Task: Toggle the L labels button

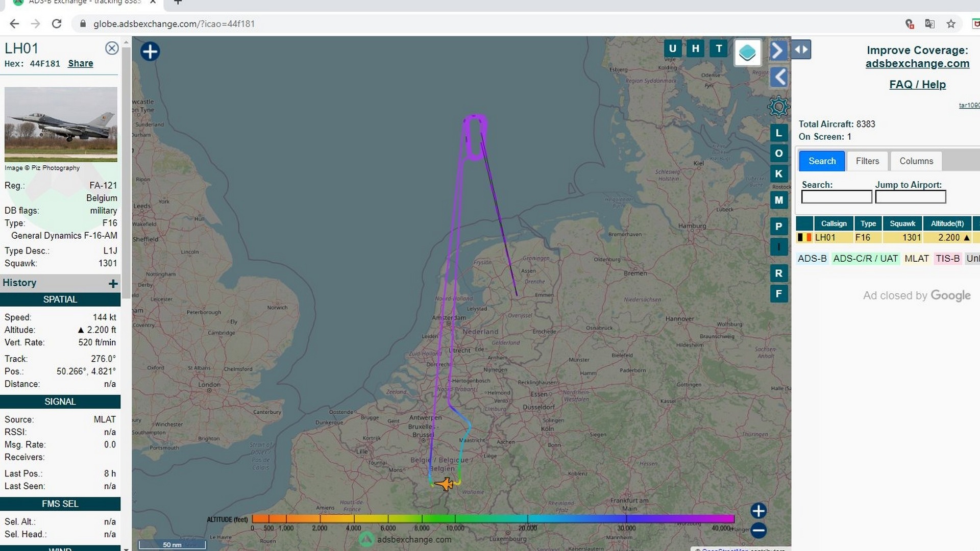Action: click(778, 133)
